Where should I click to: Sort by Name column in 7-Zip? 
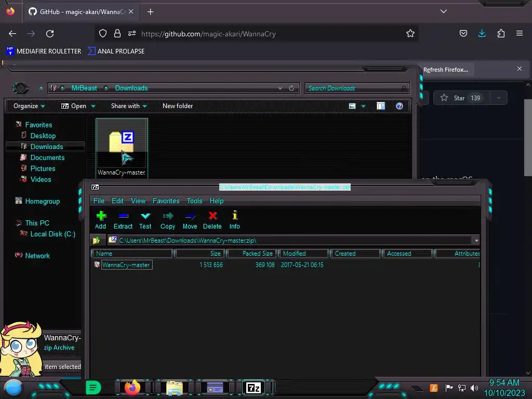pos(132,254)
